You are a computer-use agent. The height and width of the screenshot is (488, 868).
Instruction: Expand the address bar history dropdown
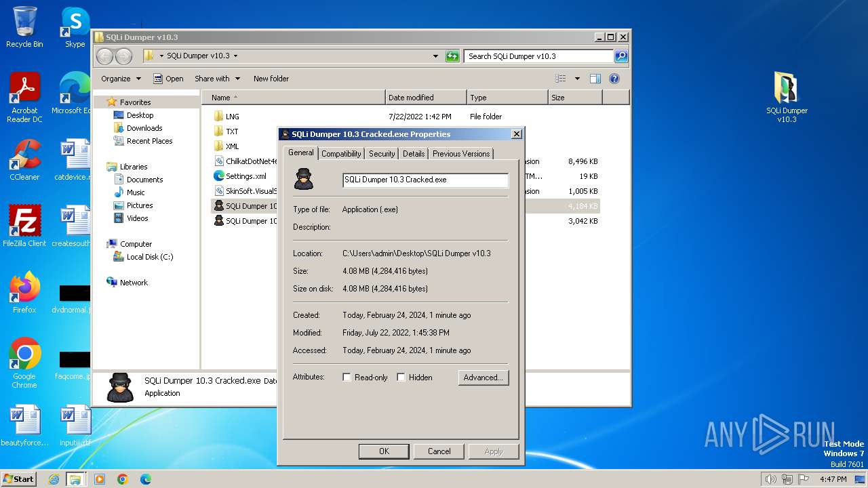[435, 56]
